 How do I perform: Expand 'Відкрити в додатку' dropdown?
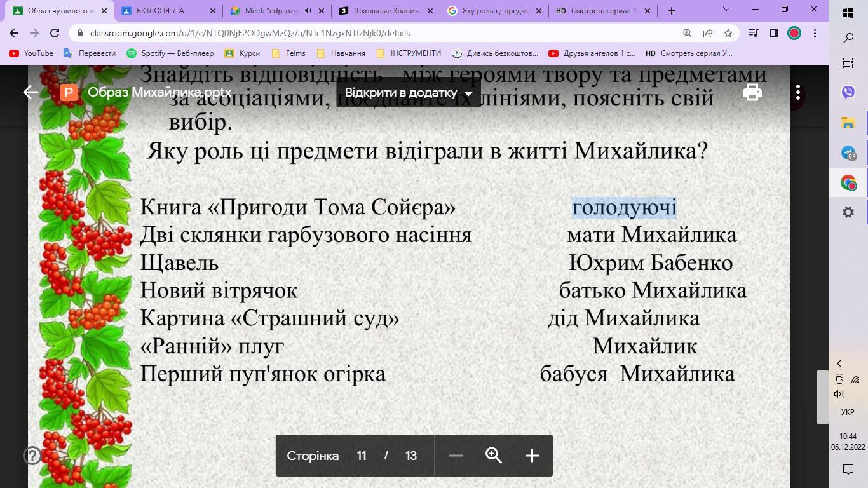pyautogui.click(x=409, y=93)
